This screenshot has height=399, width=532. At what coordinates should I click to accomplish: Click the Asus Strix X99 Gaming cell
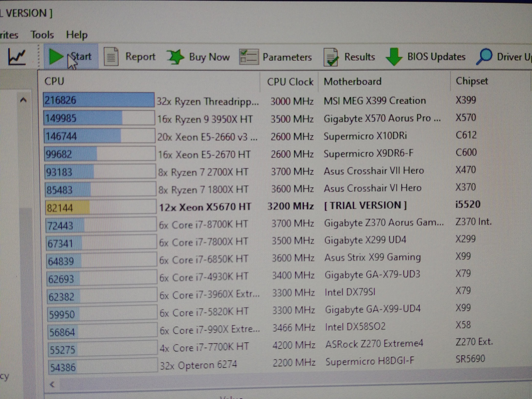coord(373,258)
